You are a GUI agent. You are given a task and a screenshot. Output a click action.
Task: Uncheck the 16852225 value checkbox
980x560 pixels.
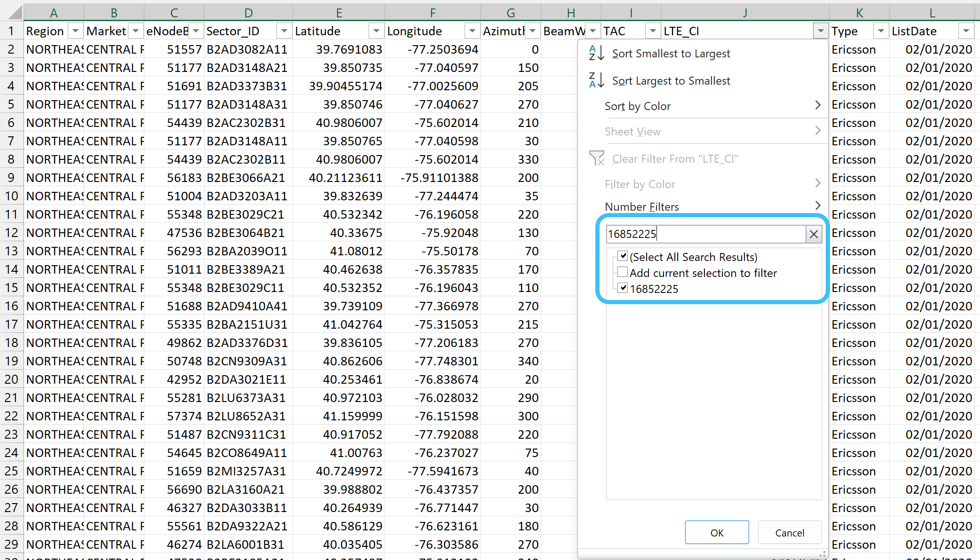(623, 288)
